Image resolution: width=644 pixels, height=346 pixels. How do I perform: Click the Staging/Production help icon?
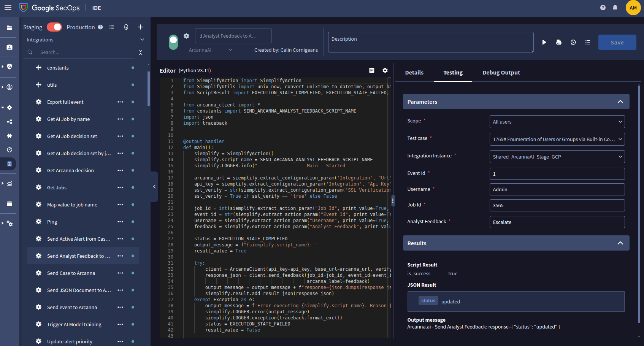click(100, 27)
